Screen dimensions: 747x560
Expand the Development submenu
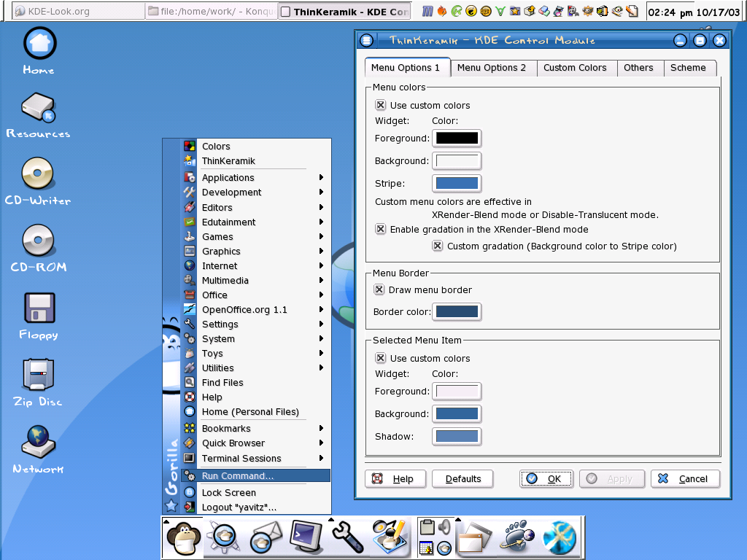256,192
